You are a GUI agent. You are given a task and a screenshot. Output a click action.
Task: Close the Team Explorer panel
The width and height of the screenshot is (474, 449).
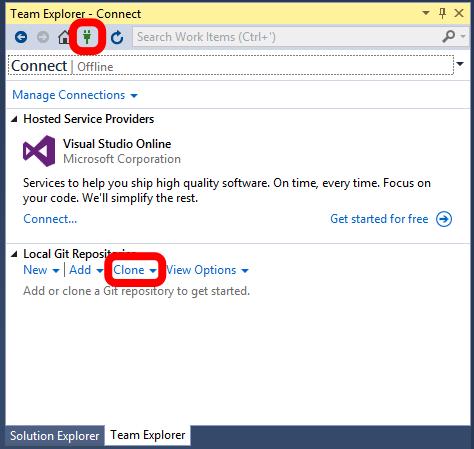coord(459,13)
